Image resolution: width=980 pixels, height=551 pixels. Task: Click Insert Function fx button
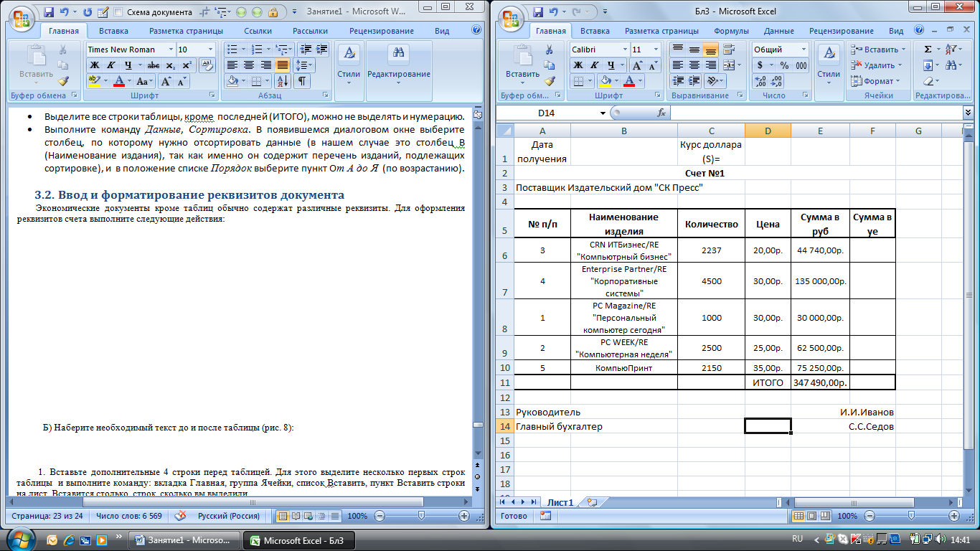coord(661,113)
